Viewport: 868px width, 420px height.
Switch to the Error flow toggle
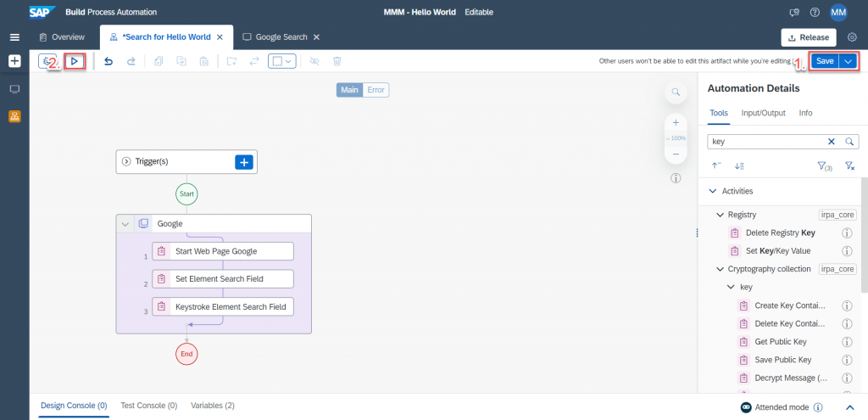click(x=376, y=90)
